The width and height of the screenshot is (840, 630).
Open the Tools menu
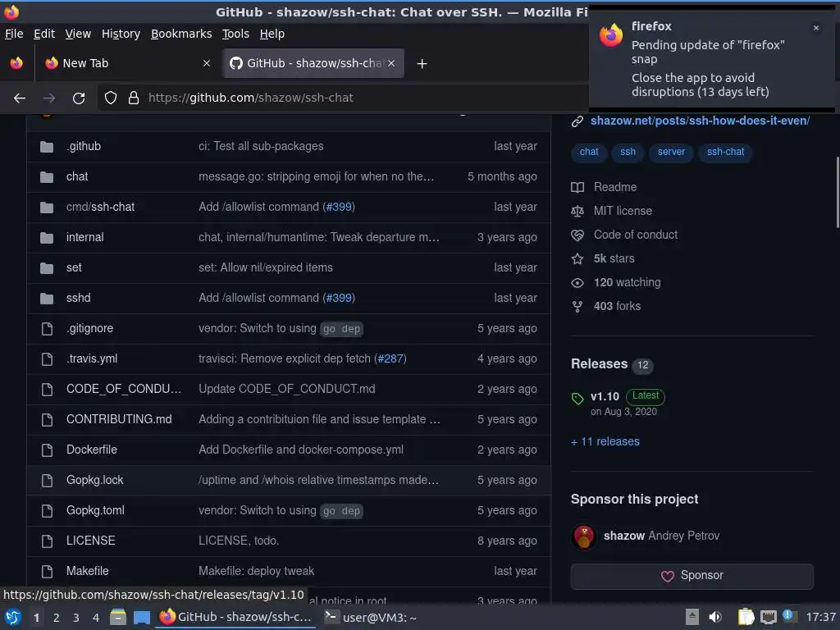235,34
